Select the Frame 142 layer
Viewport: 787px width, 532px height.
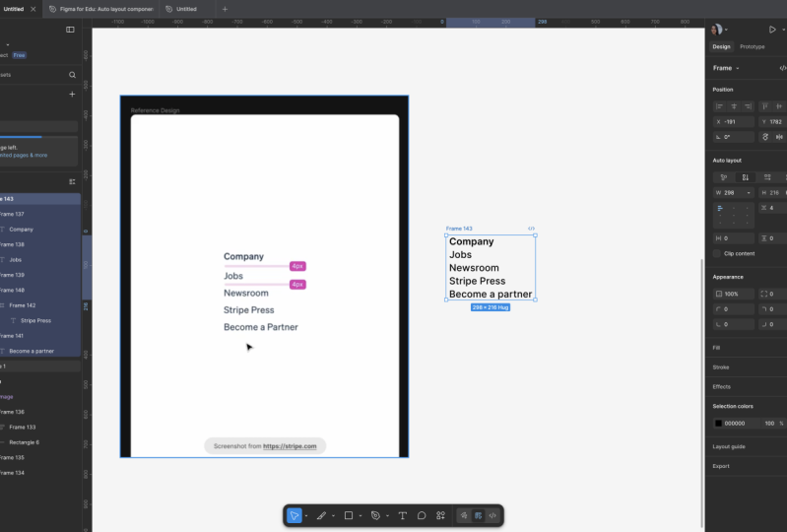pyautogui.click(x=22, y=305)
